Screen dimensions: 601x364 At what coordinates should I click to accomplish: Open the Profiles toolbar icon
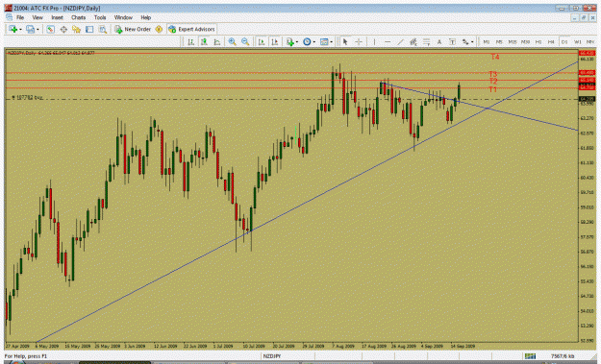tap(30, 29)
